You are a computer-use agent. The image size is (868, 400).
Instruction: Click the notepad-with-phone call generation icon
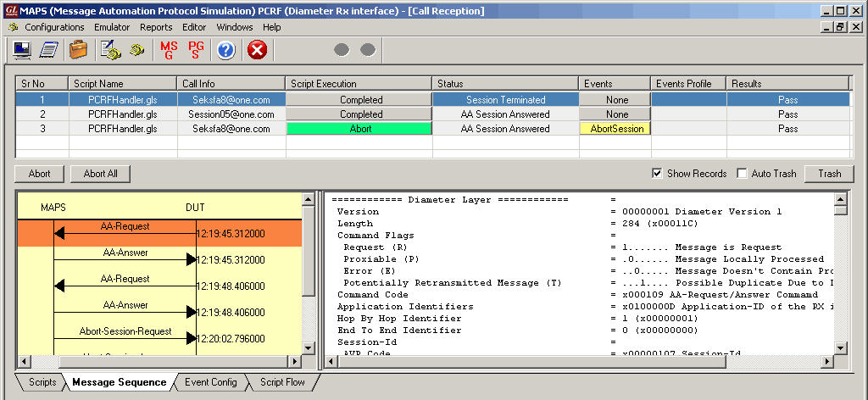coord(111,50)
